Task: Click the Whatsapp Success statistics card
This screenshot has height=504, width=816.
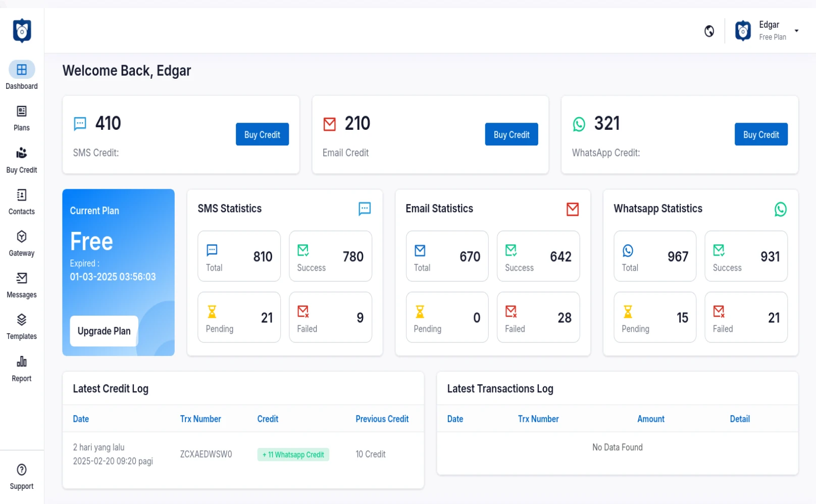Action: (x=745, y=256)
